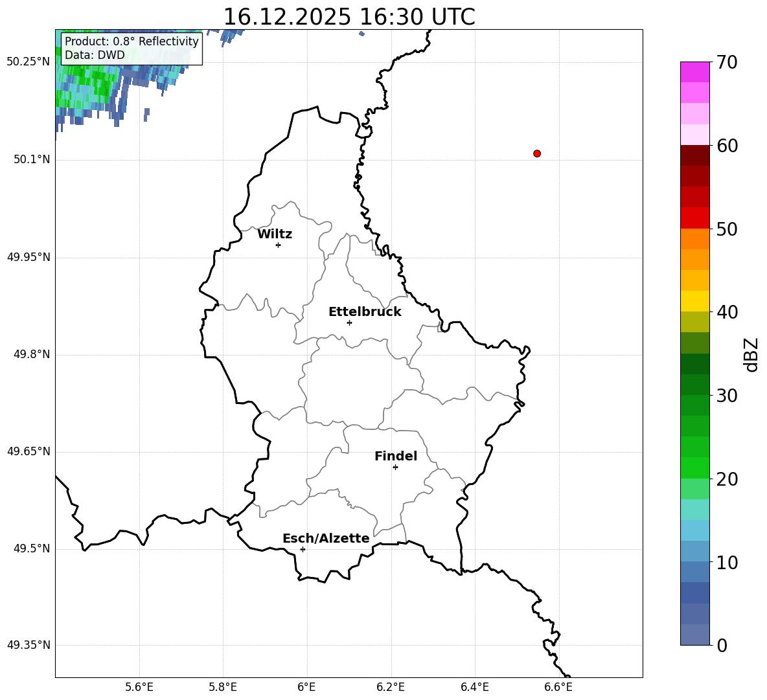767x700 pixels.
Task: Pick the yellow swatch just above 40 dBZ
Action: tap(695, 301)
